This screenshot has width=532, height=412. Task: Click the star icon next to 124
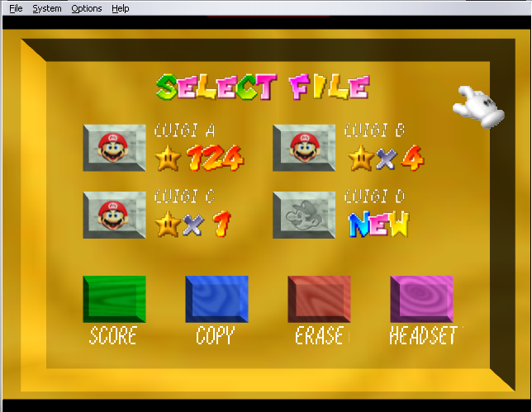point(168,158)
